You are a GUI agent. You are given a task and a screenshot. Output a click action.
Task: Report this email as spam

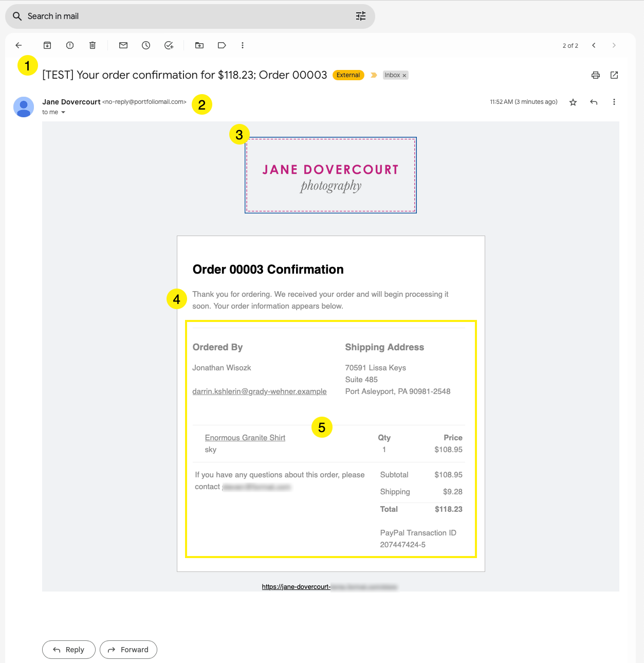[70, 45]
